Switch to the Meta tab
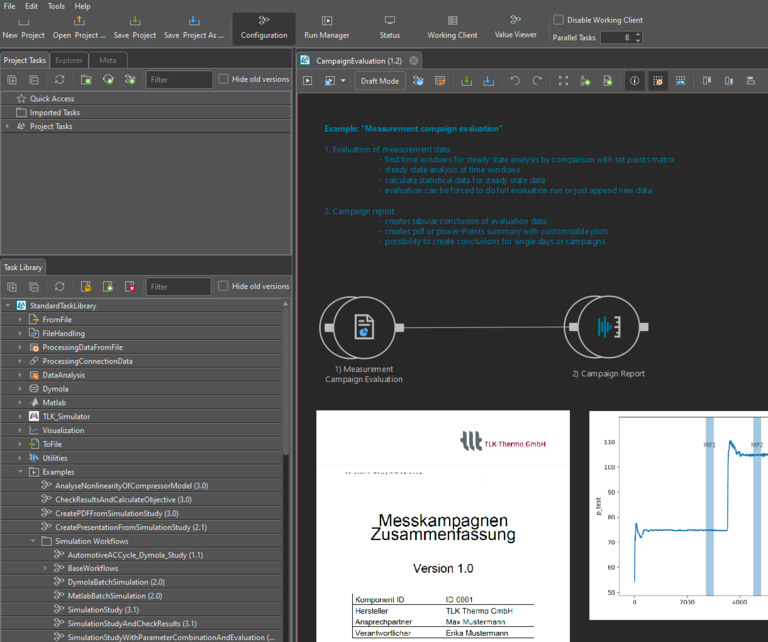This screenshot has height=642, width=768. 109,60
